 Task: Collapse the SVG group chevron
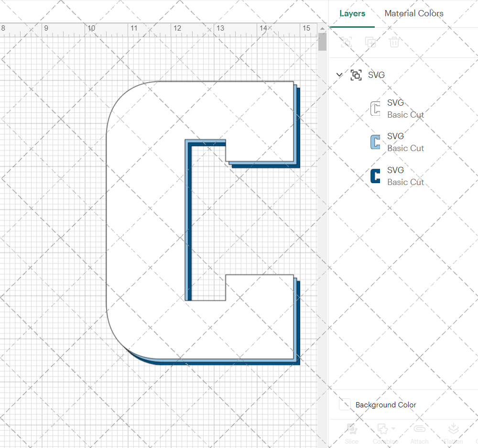click(339, 75)
